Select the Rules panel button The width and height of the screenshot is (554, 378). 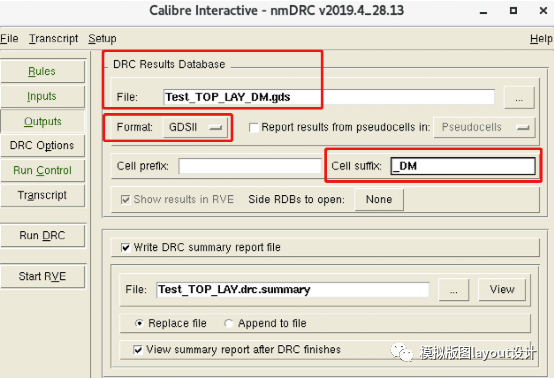[x=42, y=71]
